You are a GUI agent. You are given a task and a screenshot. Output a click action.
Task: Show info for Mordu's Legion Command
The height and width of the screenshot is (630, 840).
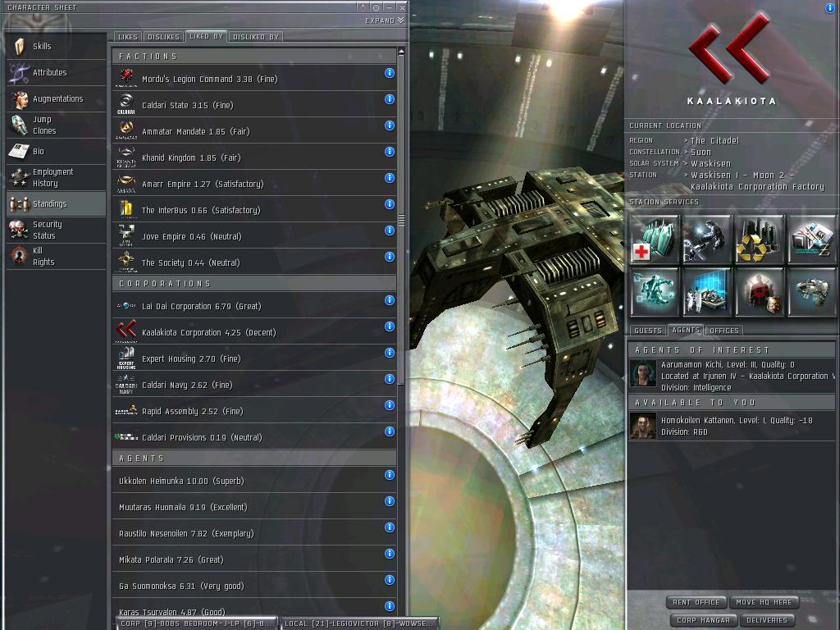point(390,73)
